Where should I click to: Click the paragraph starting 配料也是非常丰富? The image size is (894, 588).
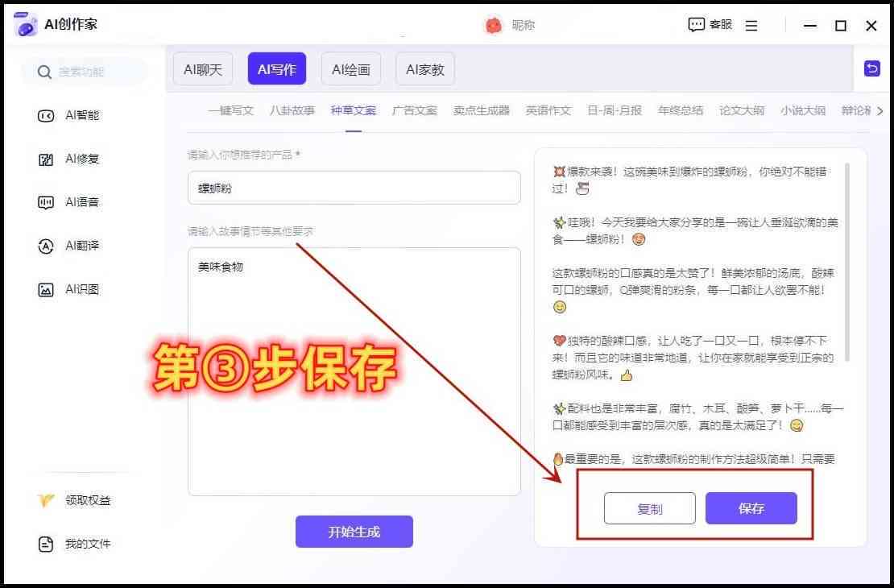(x=697, y=417)
